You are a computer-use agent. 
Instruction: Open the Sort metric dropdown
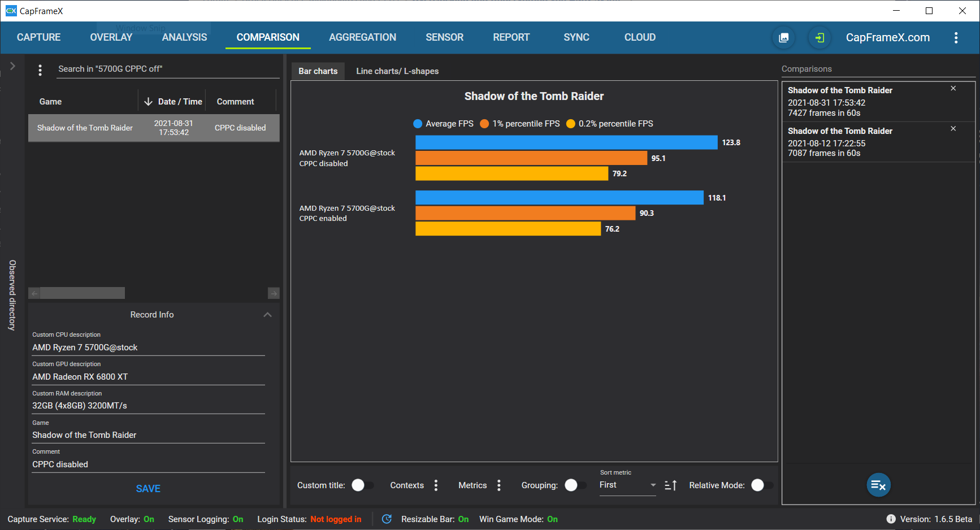[x=627, y=485]
